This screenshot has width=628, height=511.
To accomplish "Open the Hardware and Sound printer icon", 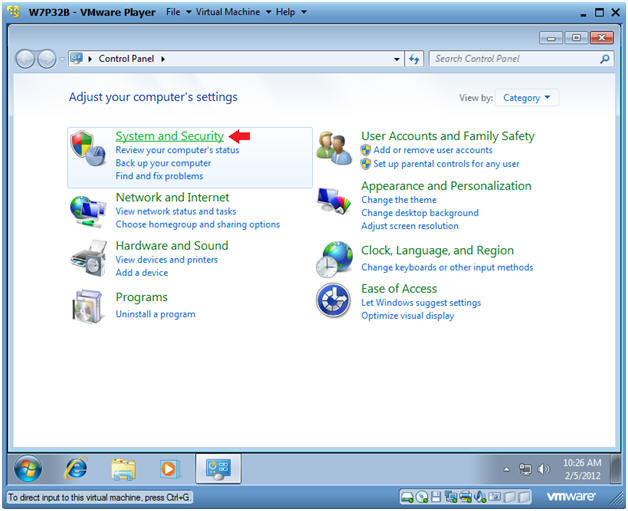I will (89, 258).
